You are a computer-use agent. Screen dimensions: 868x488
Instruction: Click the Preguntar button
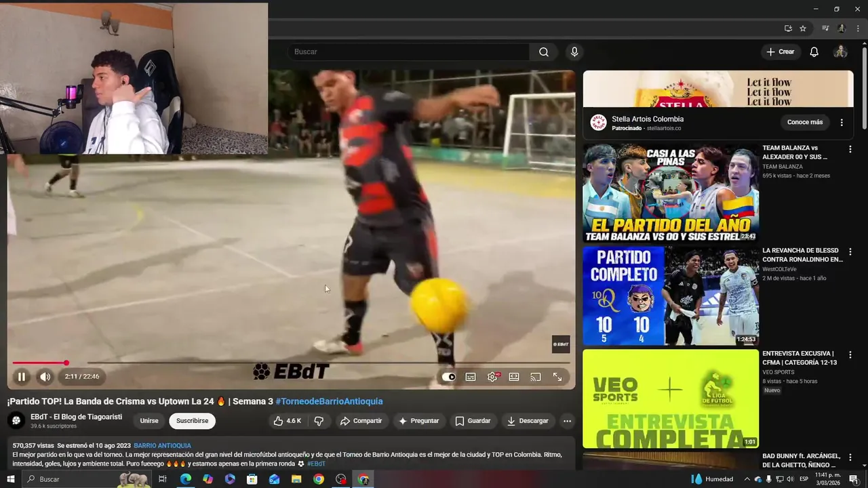coord(418,421)
